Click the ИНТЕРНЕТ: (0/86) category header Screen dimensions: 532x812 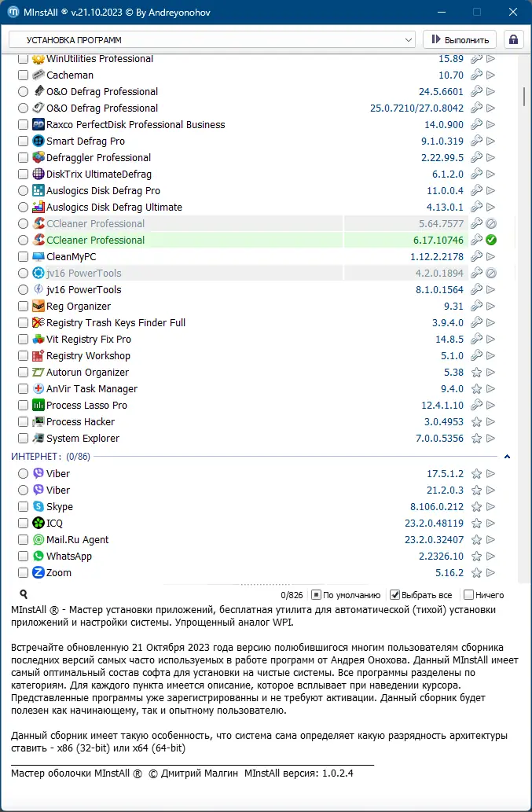(50, 456)
